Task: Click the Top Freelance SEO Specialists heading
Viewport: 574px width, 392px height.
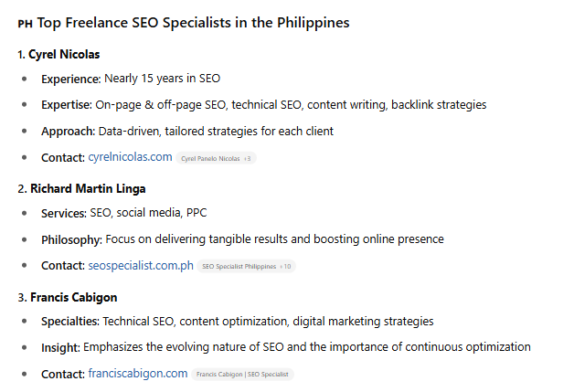Action: pos(193,23)
